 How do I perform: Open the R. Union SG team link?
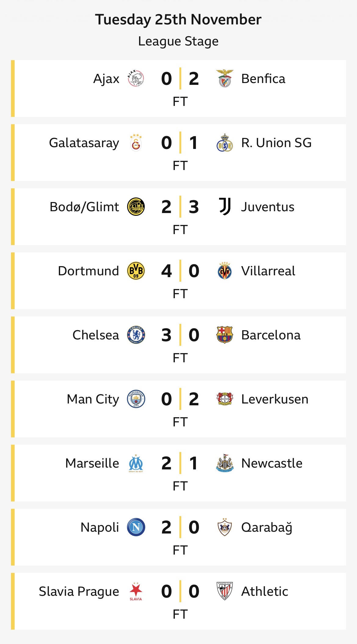pos(276,143)
